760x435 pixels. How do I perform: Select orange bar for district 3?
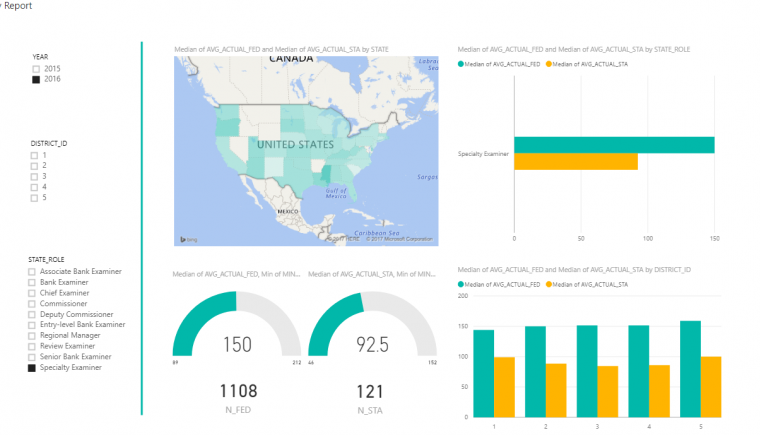(x=608, y=391)
